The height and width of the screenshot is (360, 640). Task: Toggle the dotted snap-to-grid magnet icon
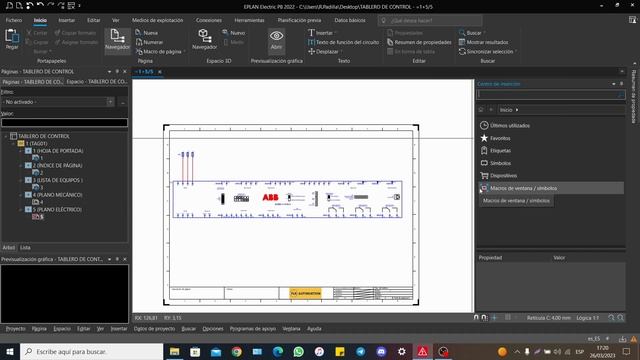(484, 317)
